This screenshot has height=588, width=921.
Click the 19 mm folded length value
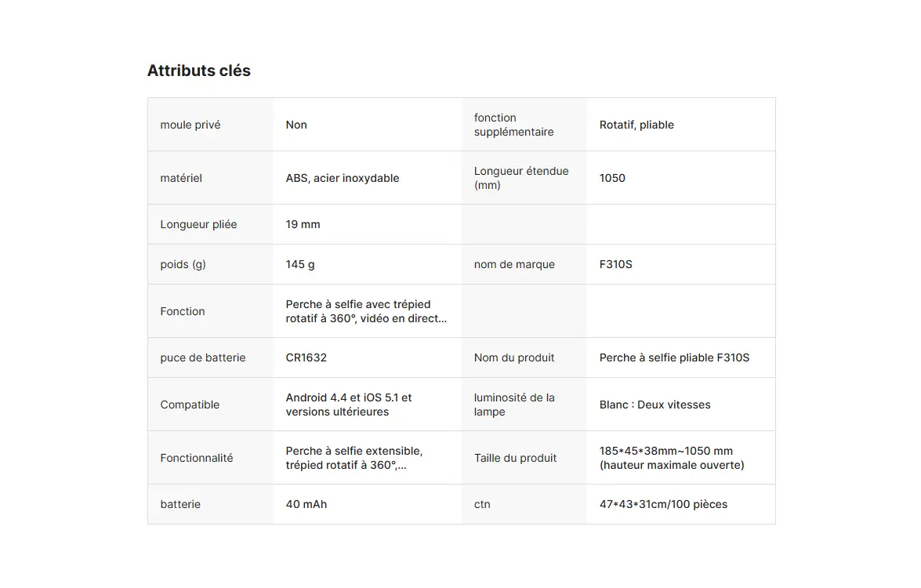coord(303,224)
